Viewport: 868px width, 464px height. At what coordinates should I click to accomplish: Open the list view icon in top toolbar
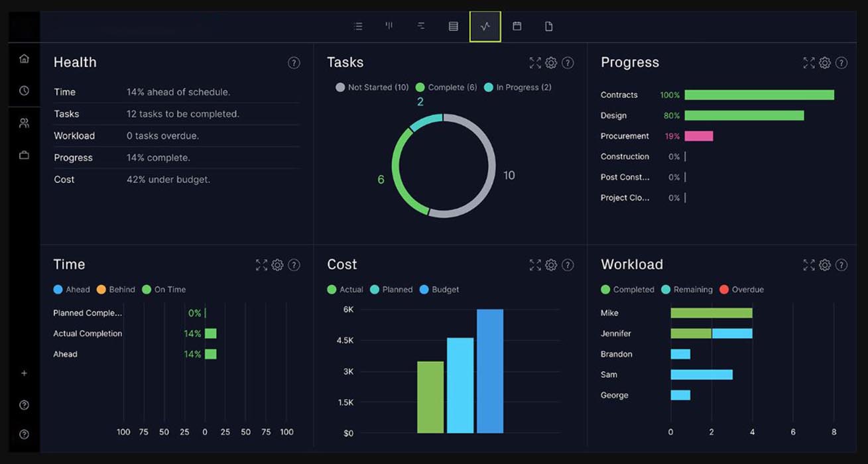tap(358, 27)
